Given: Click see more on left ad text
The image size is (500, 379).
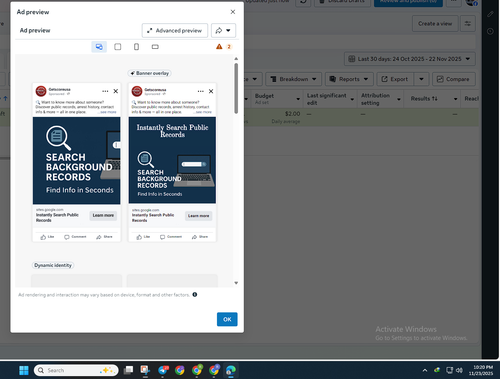Looking at the screenshot, I should (108, 112).
